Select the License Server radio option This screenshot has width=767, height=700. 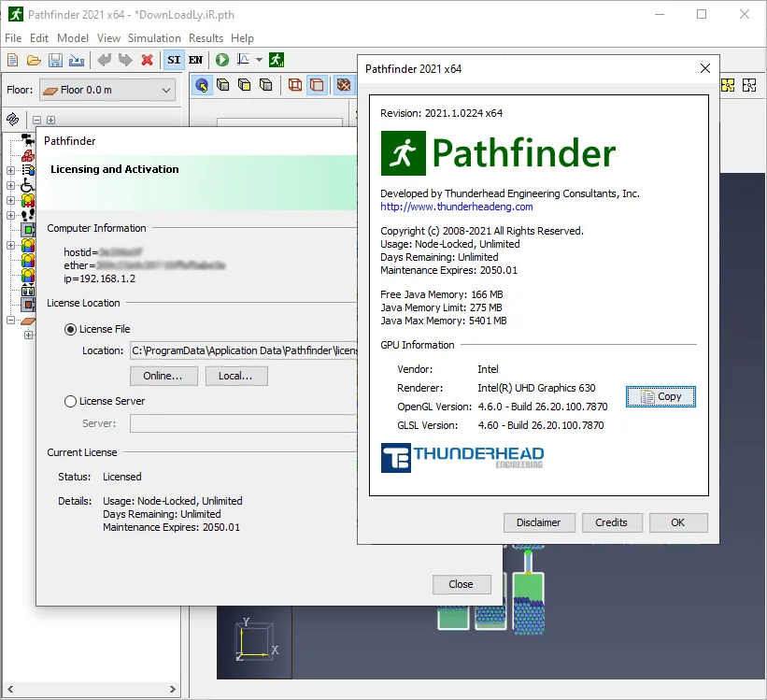pyautogui.click(x=70, y=401)
